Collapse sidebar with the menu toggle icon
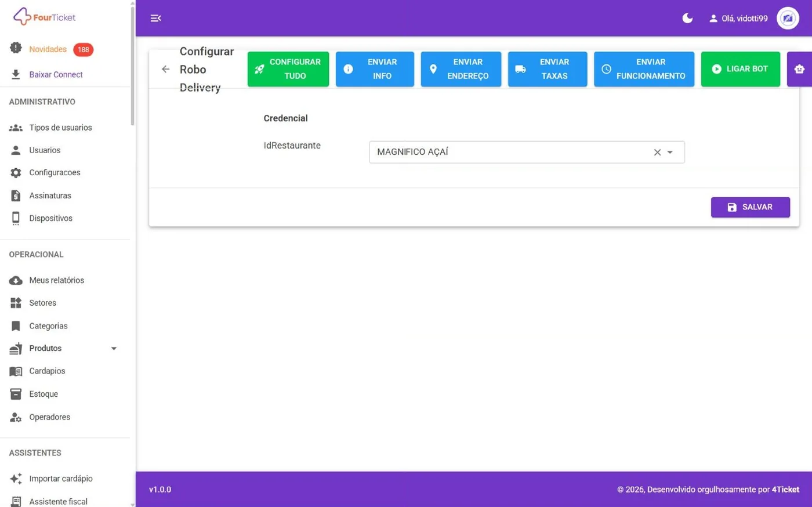Screen dimensions: 812x507 (155, 18)
